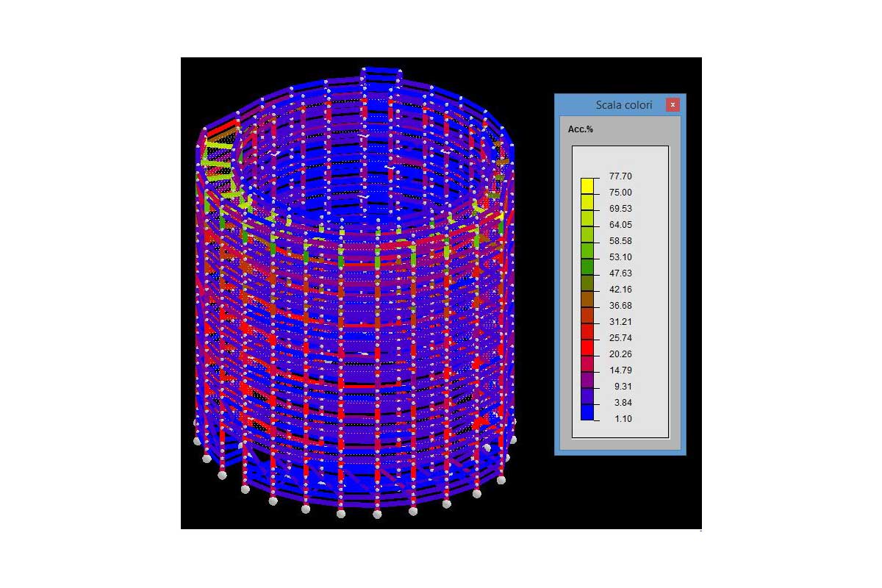Screen dimensions: 882x588
Task: Select the Scala colori title bar
Action: [620, 105]
